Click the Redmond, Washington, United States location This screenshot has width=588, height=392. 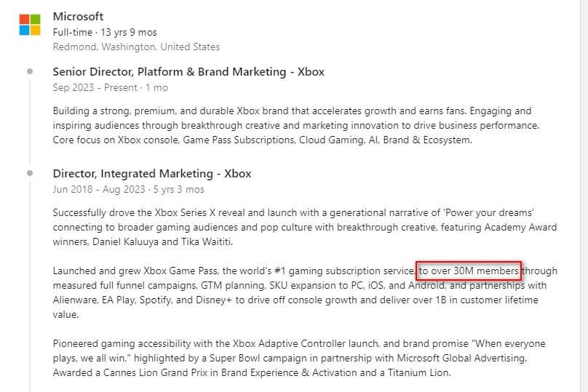point(136,47)
